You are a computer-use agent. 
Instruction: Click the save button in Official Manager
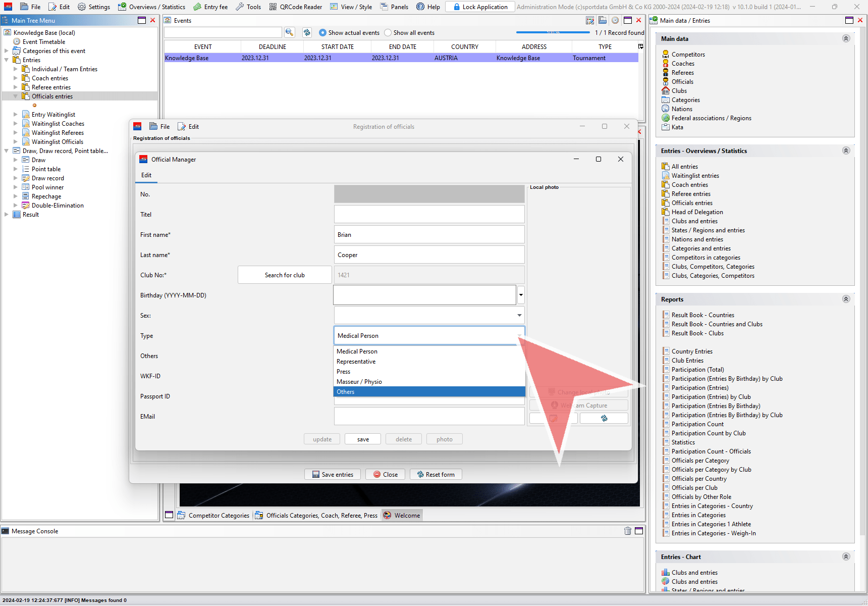(363, 439)
